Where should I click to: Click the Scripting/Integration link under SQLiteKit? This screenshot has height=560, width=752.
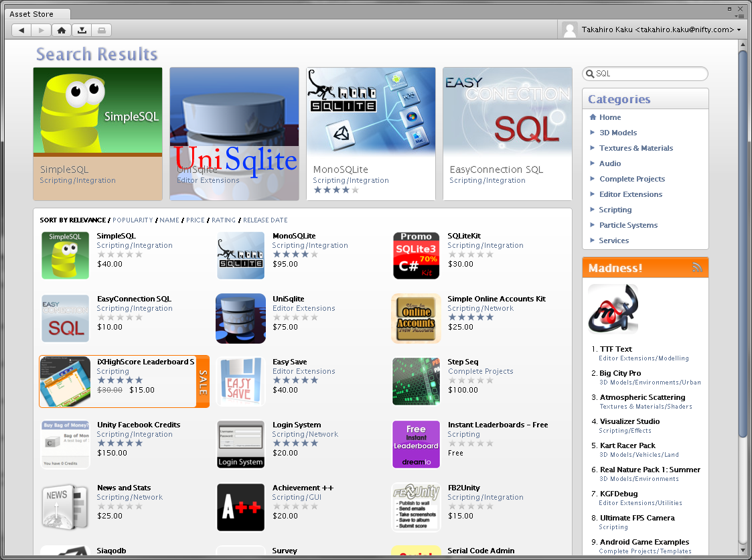pyautogui.click(x=485, y=245)
